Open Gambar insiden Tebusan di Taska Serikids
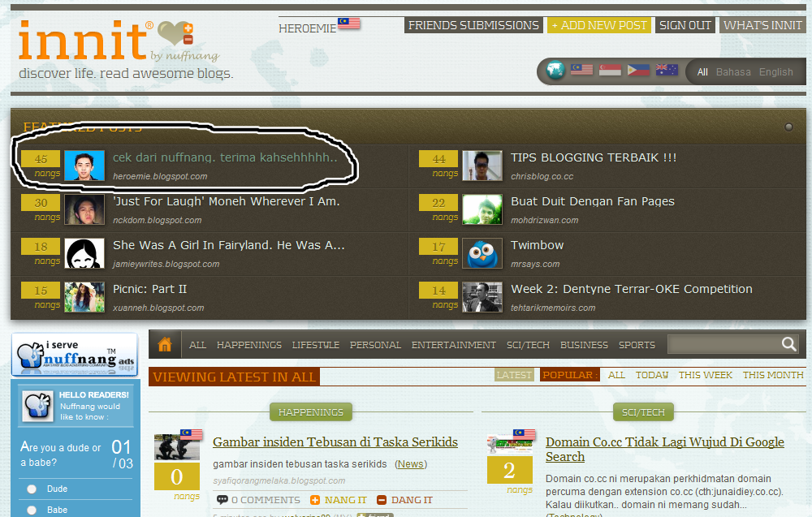The image size is (812, 517). 335,442
